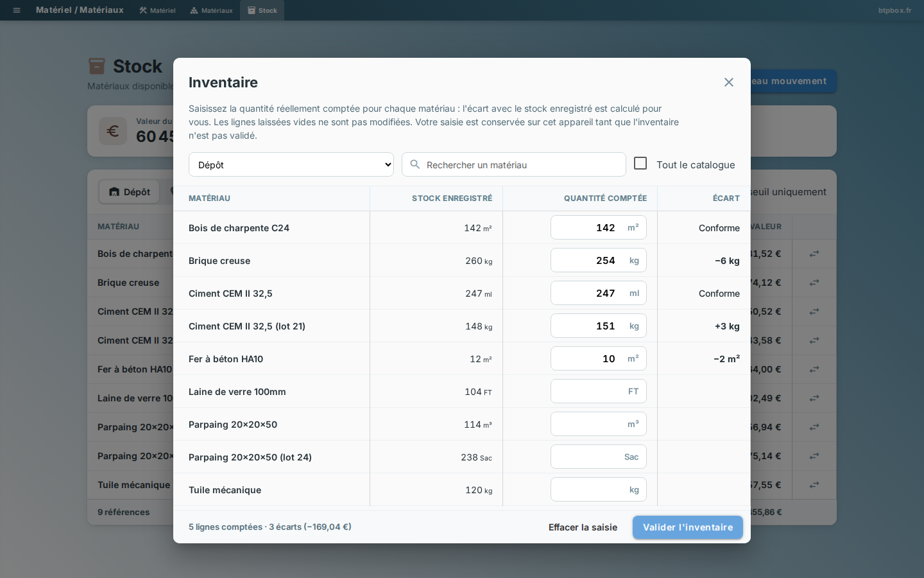Screen dimensions: 924x578
Task: Edit counted quantity for Bois de charpente C24
Action: coord(599,227)
